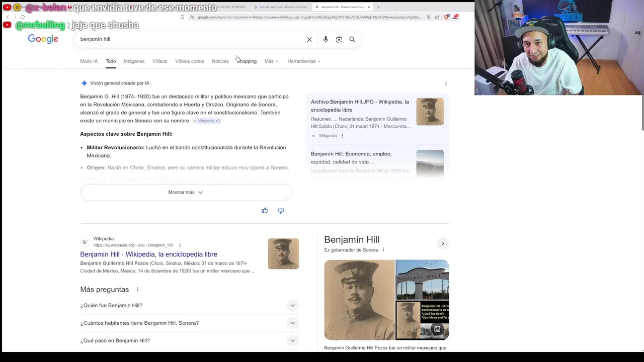
Task: Open the portrait thumbnail on the Archivo source card
Action: pyautogui.click(x=430, y=112)
